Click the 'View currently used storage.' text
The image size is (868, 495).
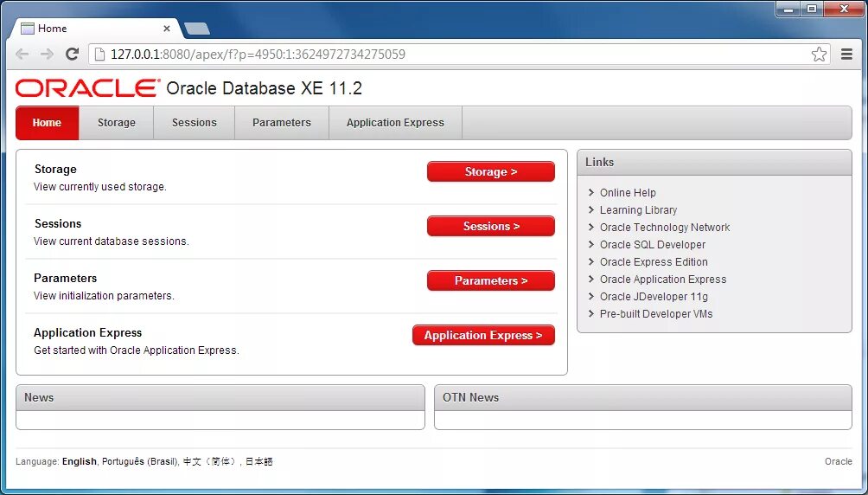(100, 187)
